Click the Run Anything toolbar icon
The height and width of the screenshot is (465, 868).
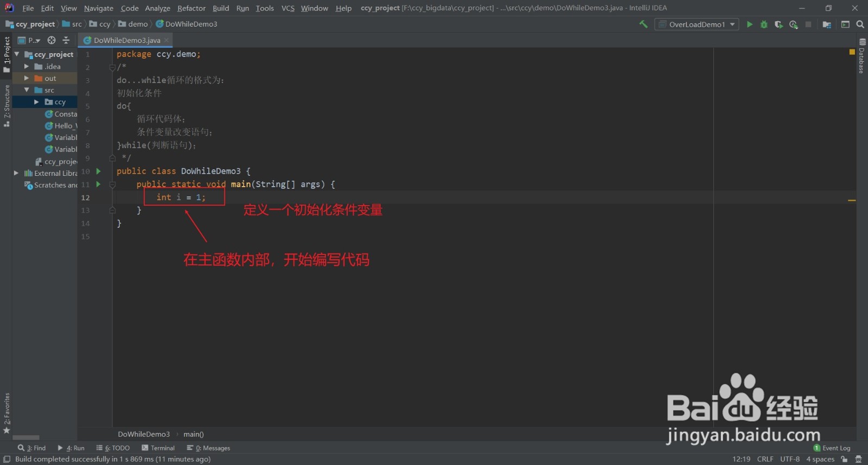[x=845, y=24]
